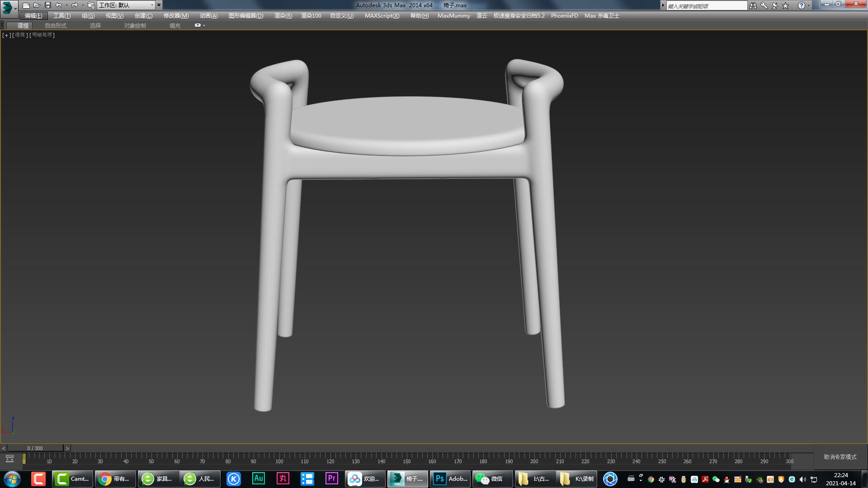Select the Open File folder icon
The width and height of the screenshot is (868, 488).
coord(38,5)
